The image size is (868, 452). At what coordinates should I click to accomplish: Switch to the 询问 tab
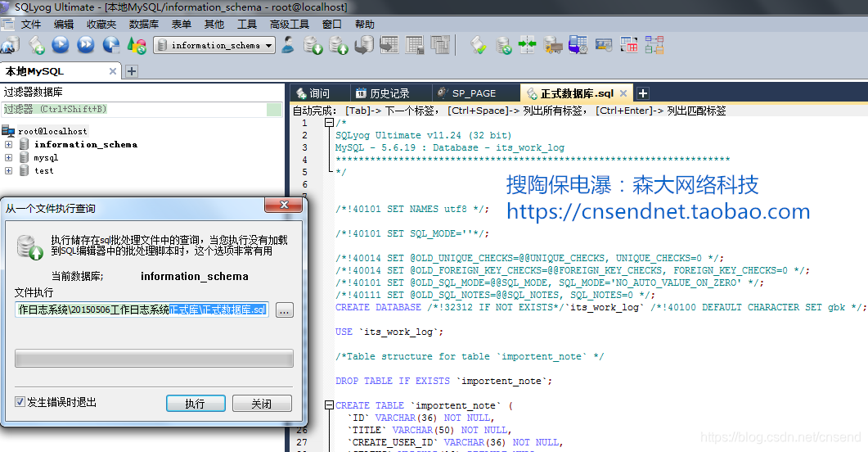point(319,93)
